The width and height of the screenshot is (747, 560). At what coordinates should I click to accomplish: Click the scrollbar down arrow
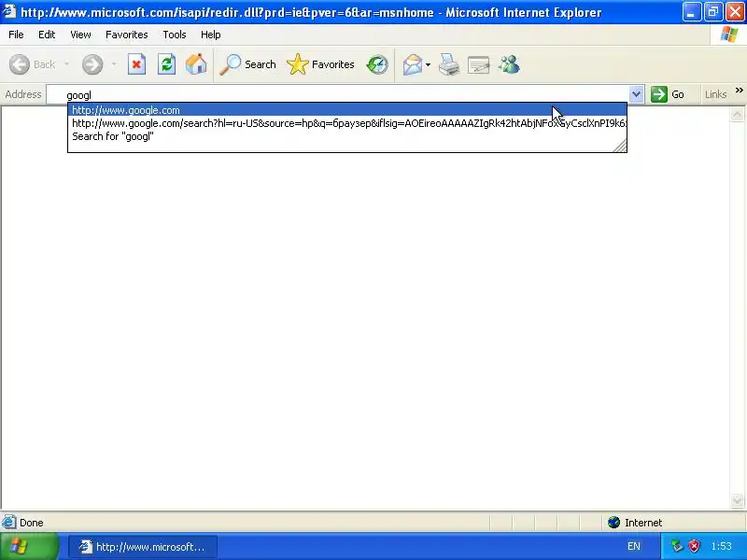(737, 500)
